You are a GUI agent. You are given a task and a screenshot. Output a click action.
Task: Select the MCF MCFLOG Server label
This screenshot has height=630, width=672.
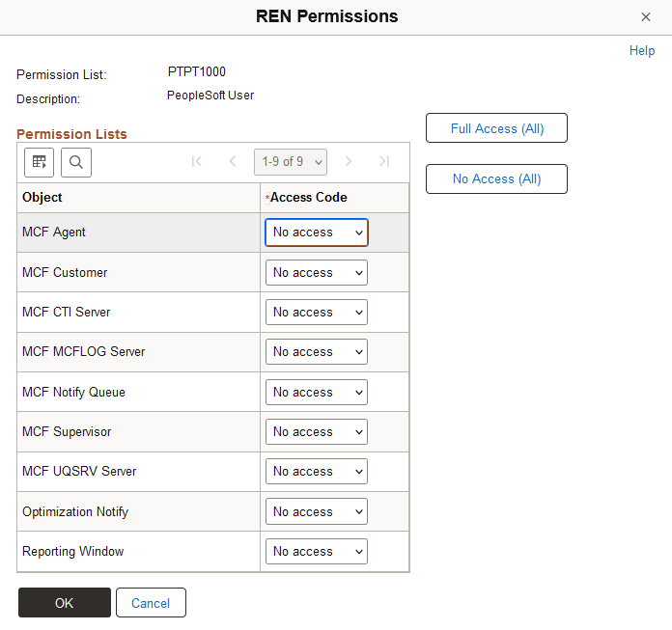(x=84, y=351)
